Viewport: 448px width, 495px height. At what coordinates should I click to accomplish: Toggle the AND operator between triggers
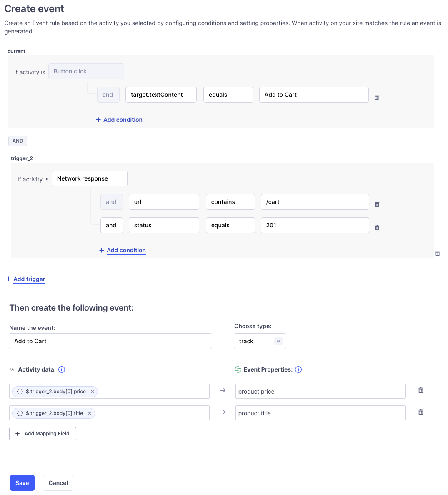18,141
